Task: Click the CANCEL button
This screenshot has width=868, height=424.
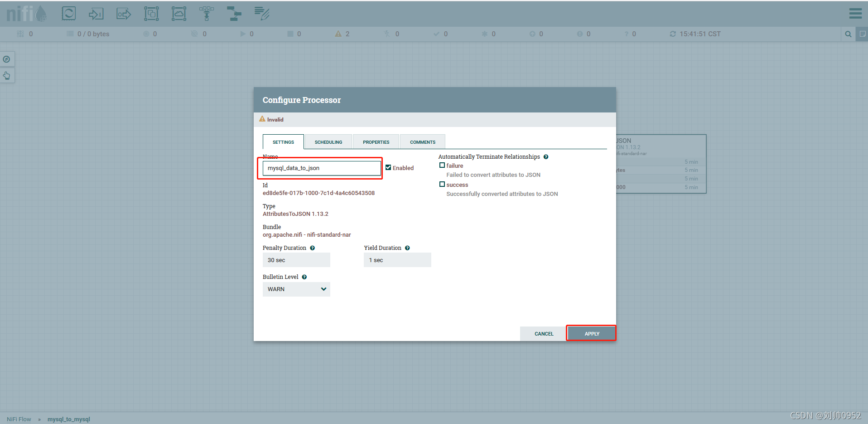Action: [x=544, y=334]
